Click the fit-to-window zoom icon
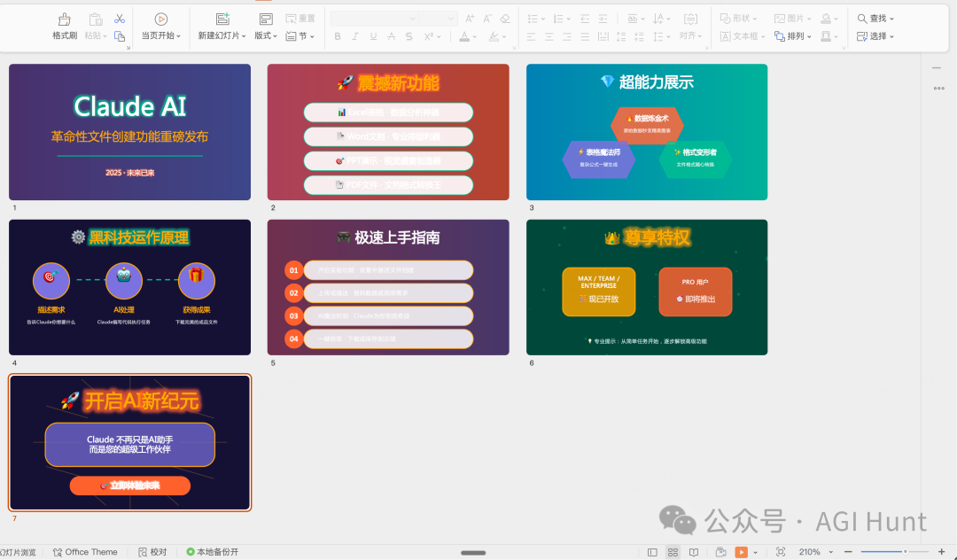 point(781,552)
